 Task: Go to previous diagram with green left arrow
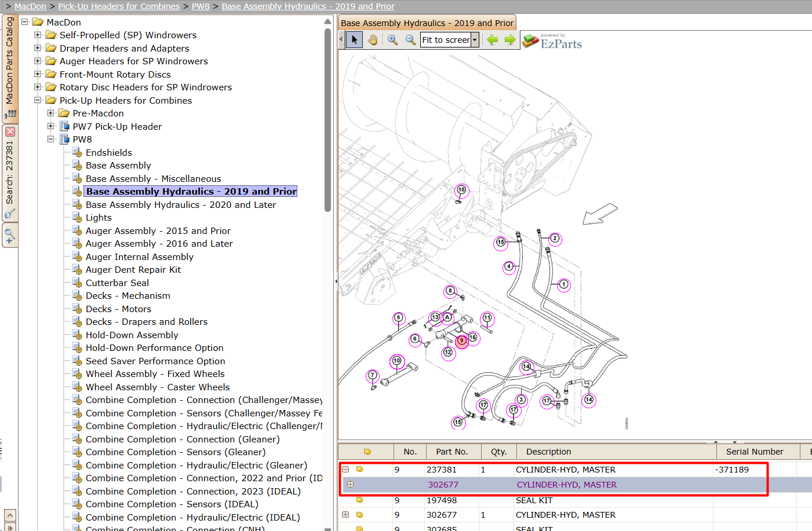(493, 40)
